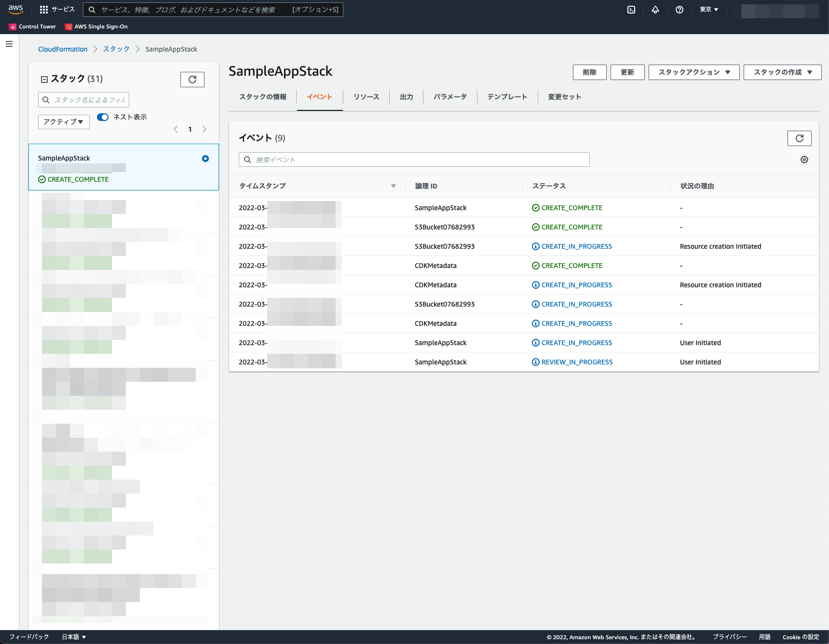This screenshot has width=829, height=644.
Task: Refresh the stacks list
Action: coord(192,80)
